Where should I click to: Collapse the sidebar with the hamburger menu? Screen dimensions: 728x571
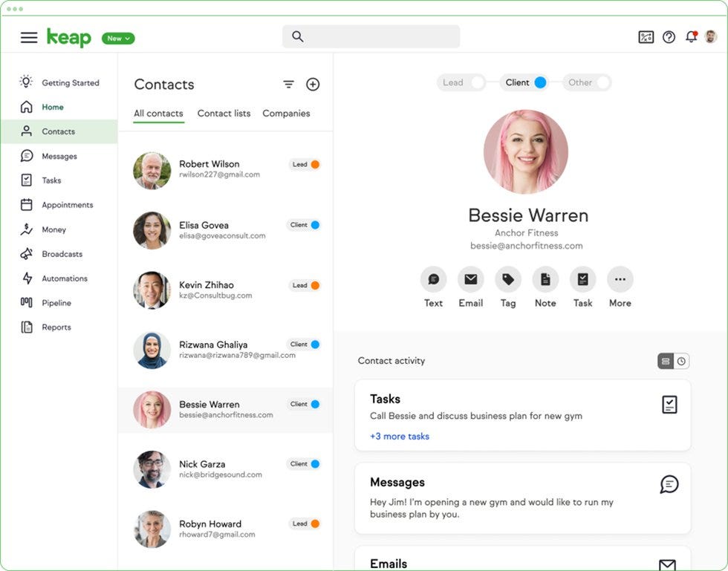click(x=28, y=37)
